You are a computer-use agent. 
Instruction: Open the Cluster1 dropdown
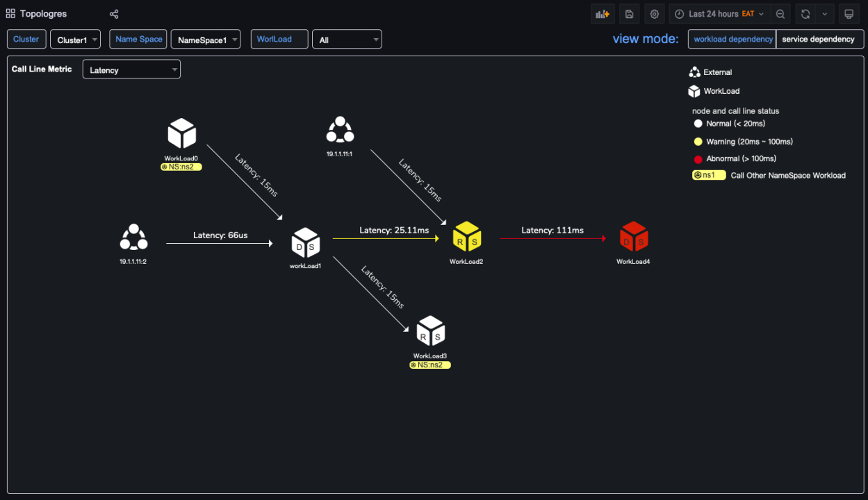[76, 40]
